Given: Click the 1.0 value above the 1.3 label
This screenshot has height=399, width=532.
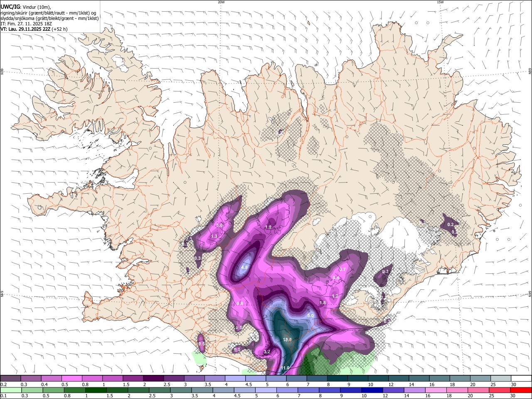Looking at the screenshot, I should tap(220, 225).
